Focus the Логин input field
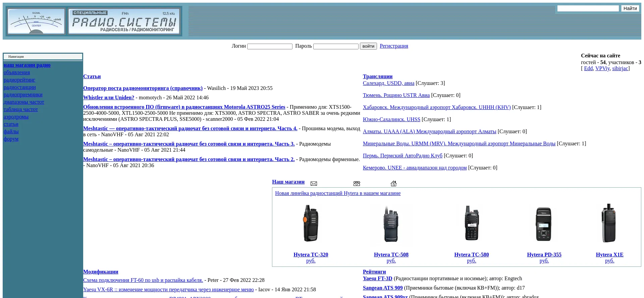The width and height of the screenshot is (644, 298). tap(270, 46)
